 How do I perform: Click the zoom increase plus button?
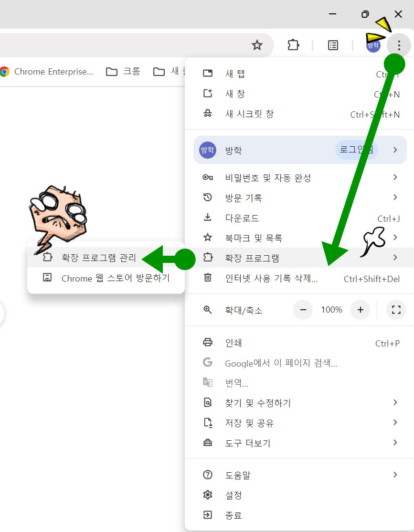(x=360, y=310)
